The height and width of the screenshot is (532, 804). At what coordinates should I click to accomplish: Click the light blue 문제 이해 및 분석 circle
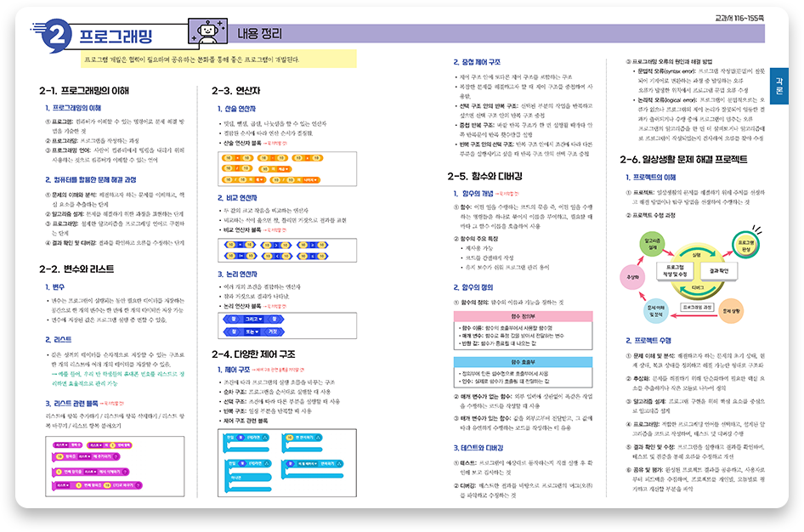coord(656,311)
